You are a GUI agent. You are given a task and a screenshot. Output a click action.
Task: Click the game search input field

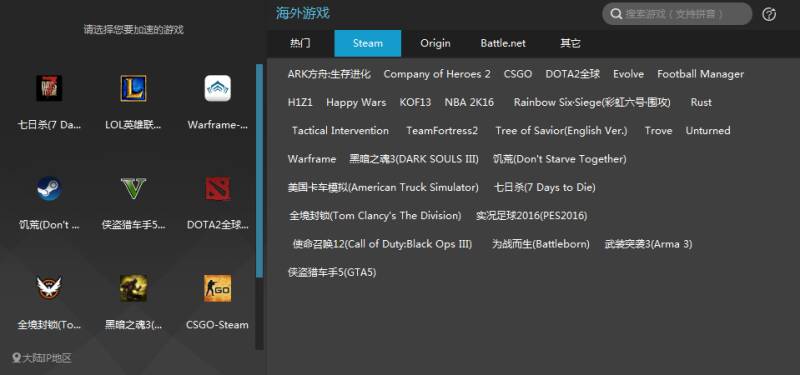[x=677, y=14]
